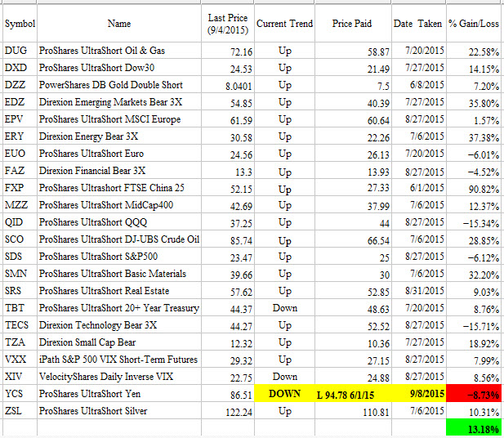The image size is (504, 438).
Task: Select the price paid 60.64 cell
Action: [x=353, y=119]
